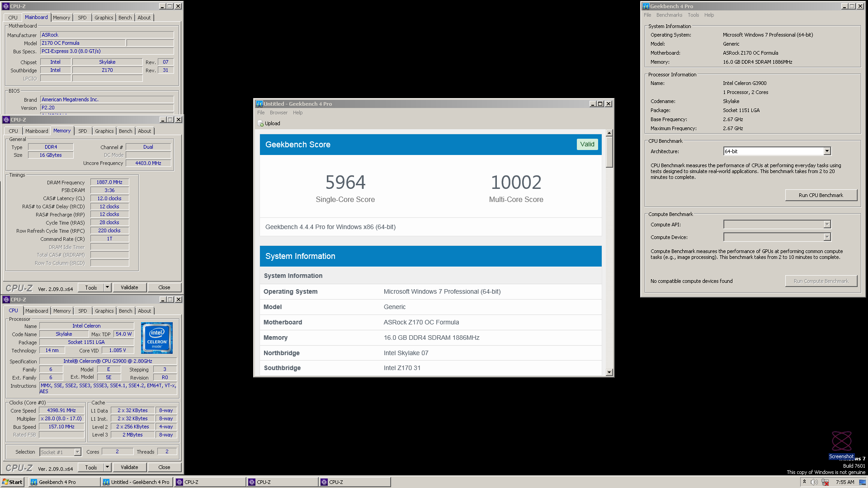Screen dimensions: 868x488
Task: Open the Socket #1 selection dropdown
Action: (77, 452)
